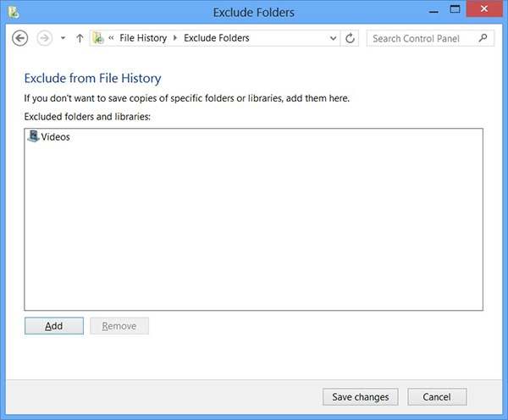
Task: Click the search magnifier icon
Action: pos(483,38)
